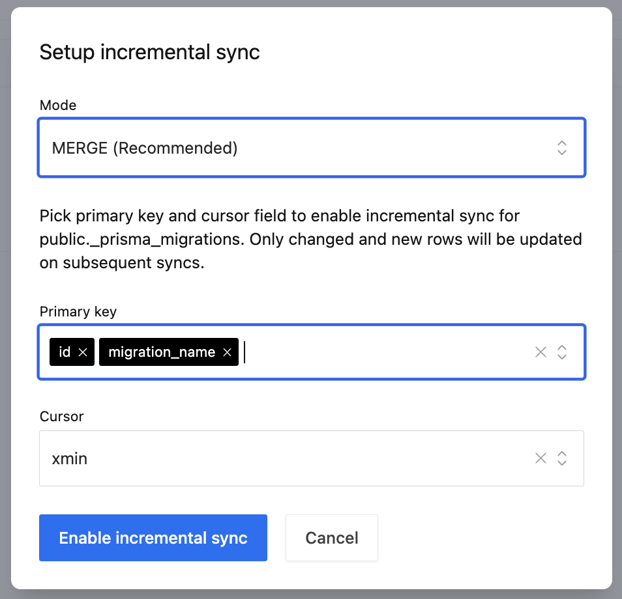Cancel the incremental sync setup
Screen dimensions: 622x599
[331, 538]
